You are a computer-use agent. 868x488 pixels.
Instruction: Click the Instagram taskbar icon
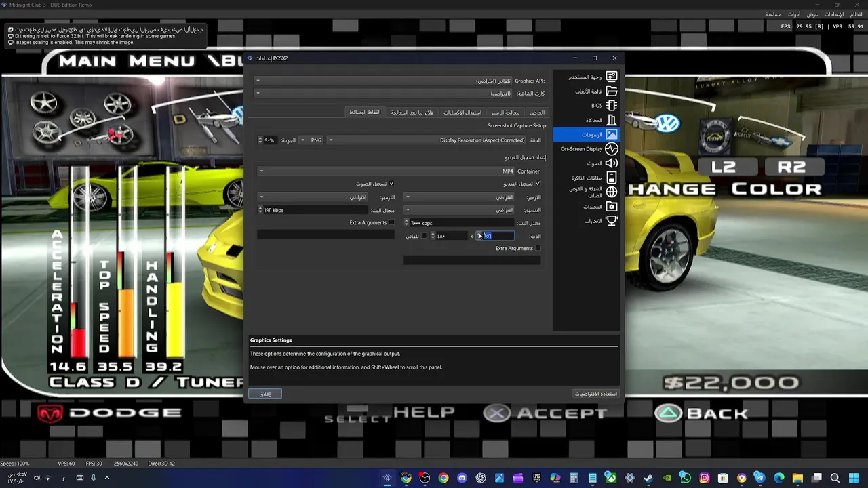705,478
